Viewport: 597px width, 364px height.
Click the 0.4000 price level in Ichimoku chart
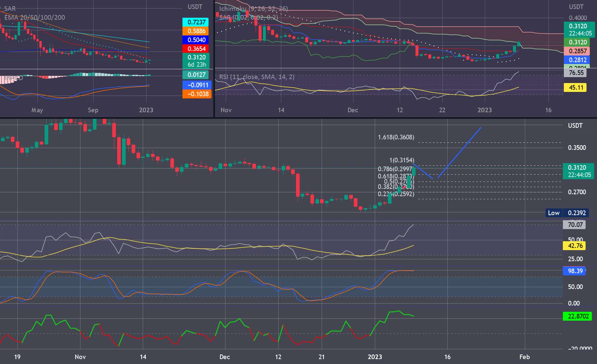578,18
